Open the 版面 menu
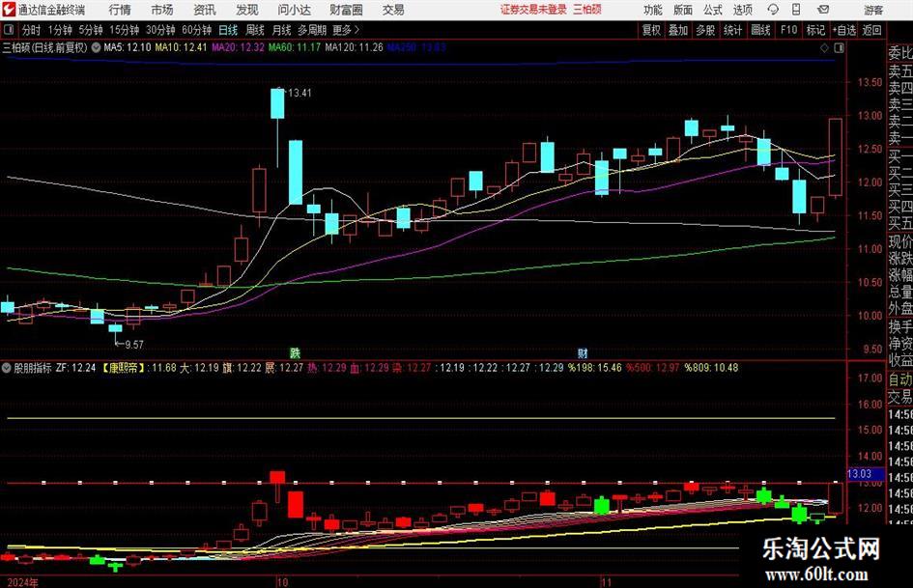This screenshot has width=913, height=588. pos(683,10)
